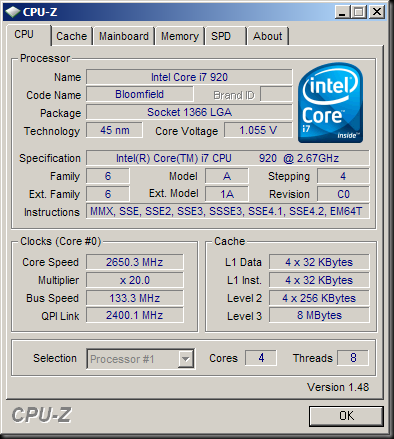Click the Ext. Family value field
The height and width of the screenshot is (439, 394).
pyautogui.click(x=108, y=194)
